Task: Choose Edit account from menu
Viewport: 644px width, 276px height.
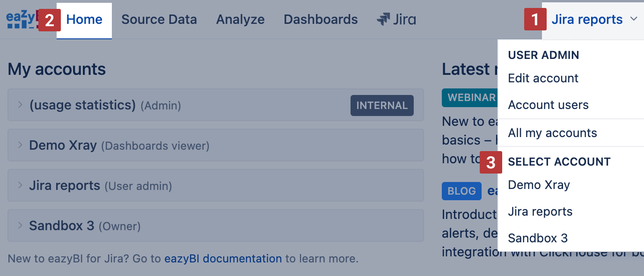Action: 543,78
